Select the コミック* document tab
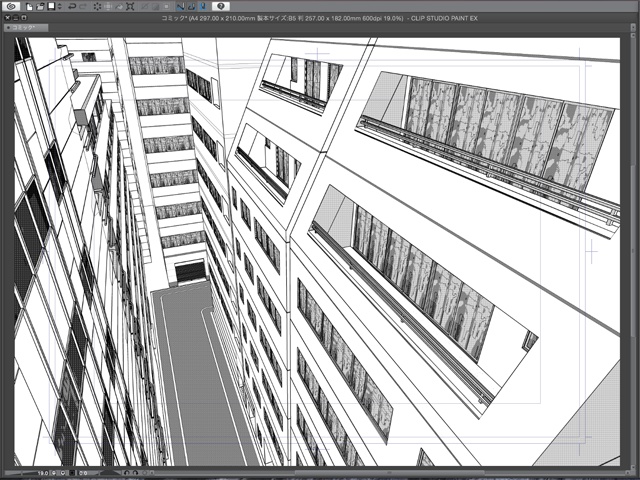 (x=26, y=28)
